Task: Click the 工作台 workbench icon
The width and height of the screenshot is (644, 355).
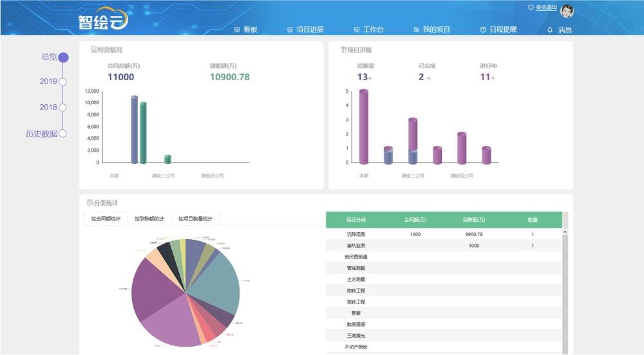Action: coord(357,30)
